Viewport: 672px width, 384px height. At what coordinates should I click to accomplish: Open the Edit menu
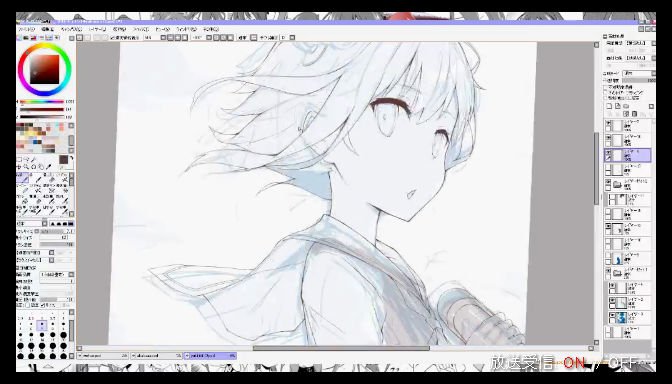point(48,29)
